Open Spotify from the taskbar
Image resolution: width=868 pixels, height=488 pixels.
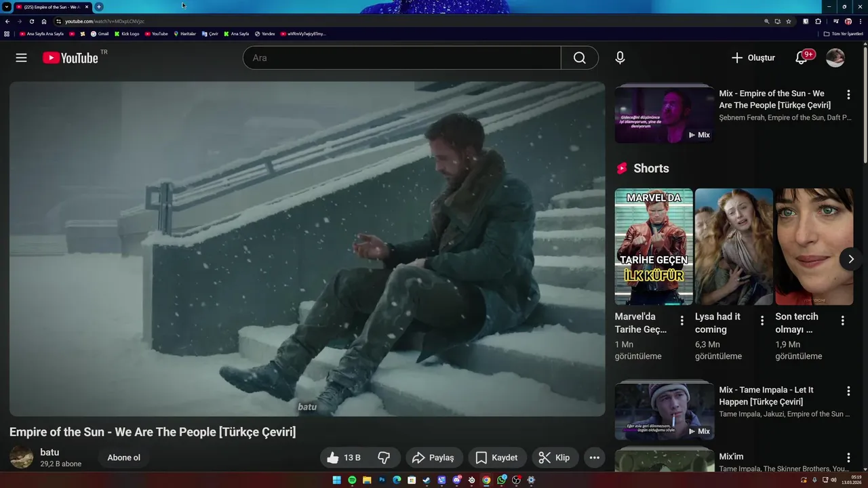[352, 480]
